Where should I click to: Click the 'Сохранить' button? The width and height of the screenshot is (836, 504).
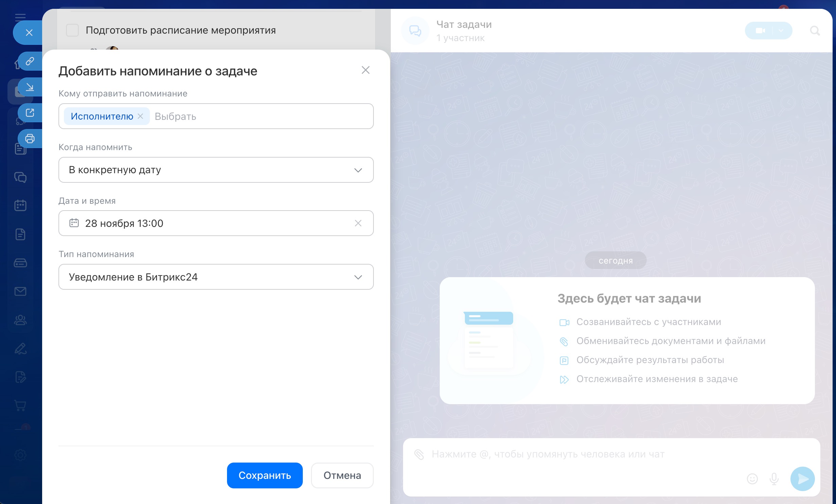pos(265,475)
